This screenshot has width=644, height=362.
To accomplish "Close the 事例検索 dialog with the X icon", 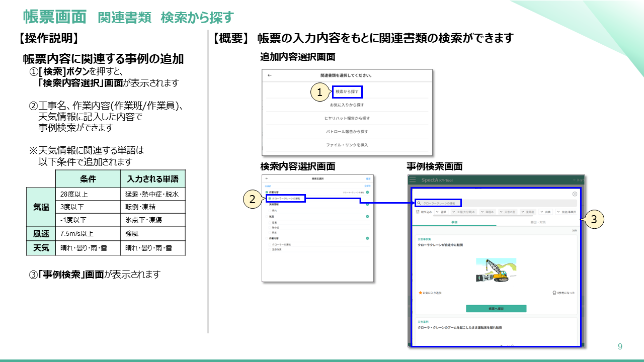I will 575,194.
